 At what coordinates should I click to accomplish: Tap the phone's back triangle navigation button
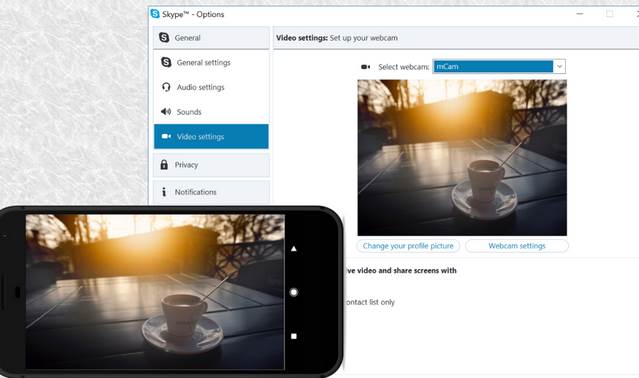(293, 248)
